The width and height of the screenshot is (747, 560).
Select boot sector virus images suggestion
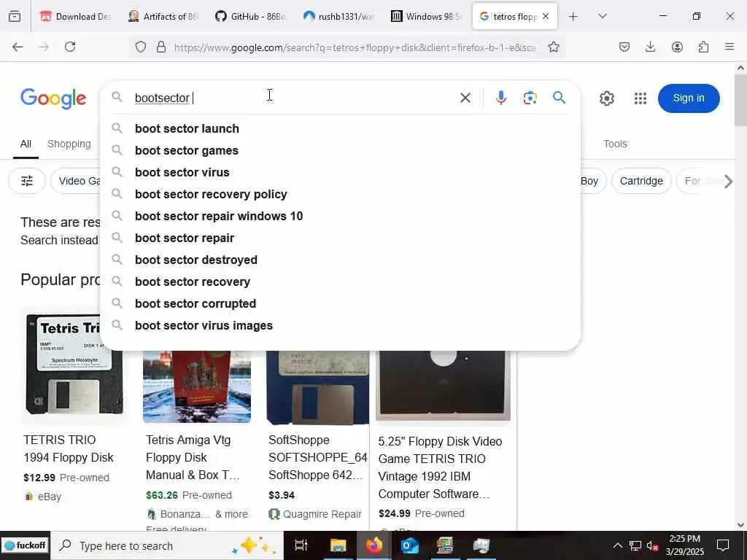[341, 326]
